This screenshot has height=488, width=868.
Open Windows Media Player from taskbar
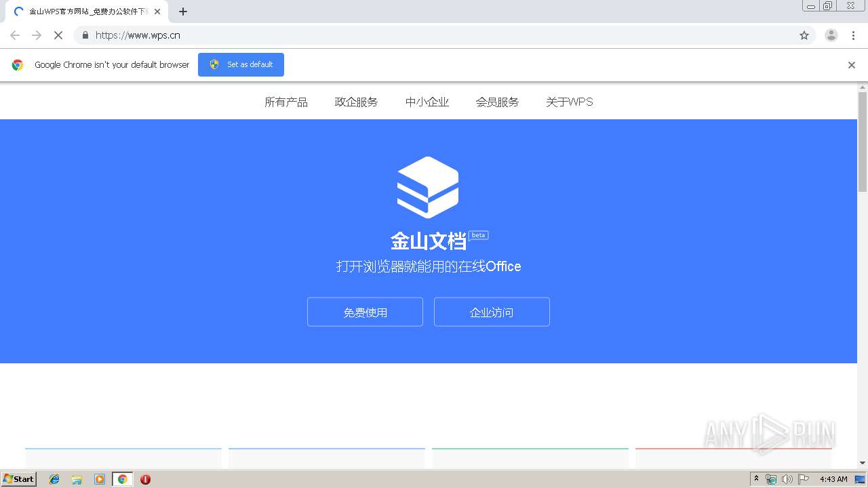point(100,479)
